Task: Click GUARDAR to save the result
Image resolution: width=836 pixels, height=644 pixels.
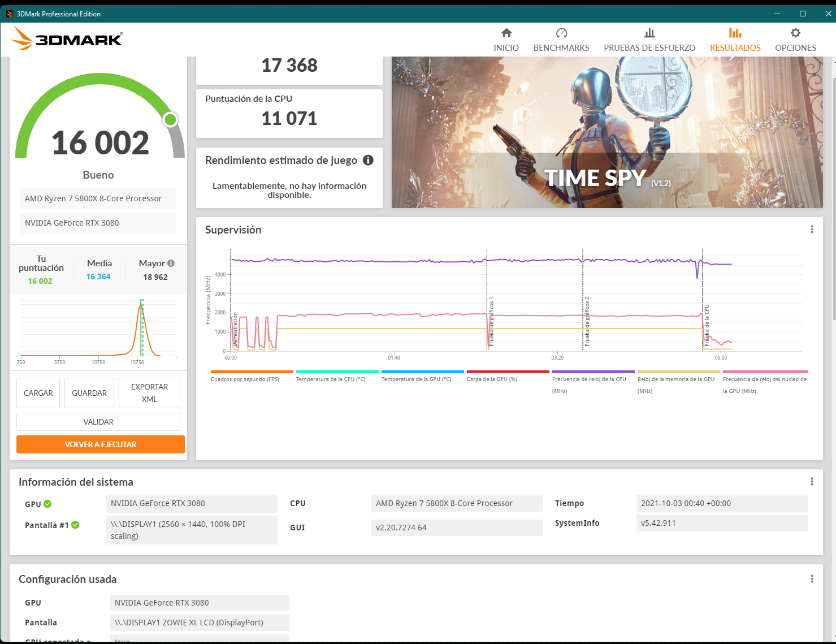Action: pyautogui.click(x=89, y=393)
